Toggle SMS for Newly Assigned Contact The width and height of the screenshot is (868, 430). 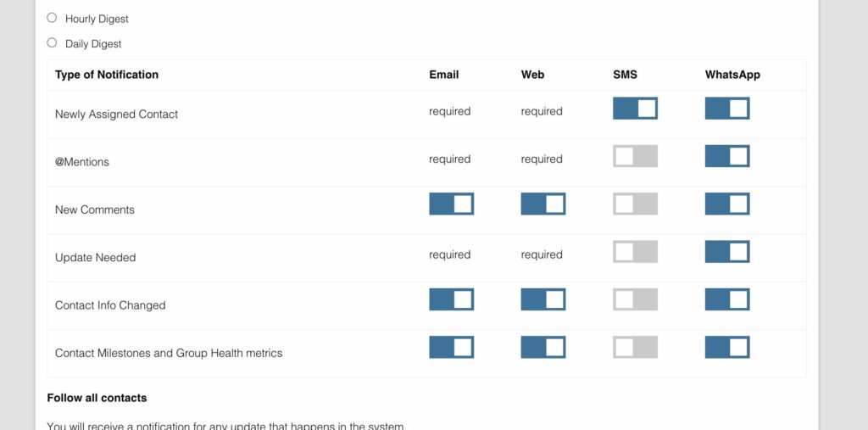coord(635,109)
